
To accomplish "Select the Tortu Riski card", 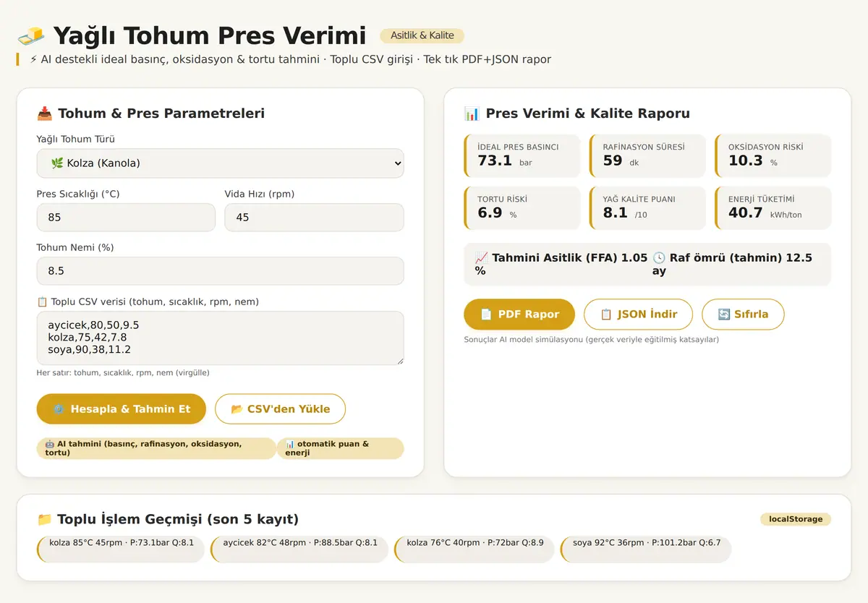I will 522,208.
